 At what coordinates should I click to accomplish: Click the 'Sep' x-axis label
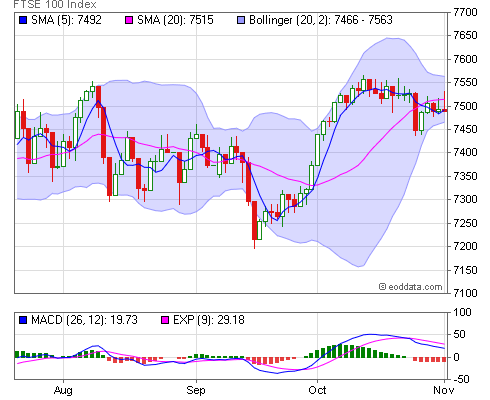(x=196, y=390)
